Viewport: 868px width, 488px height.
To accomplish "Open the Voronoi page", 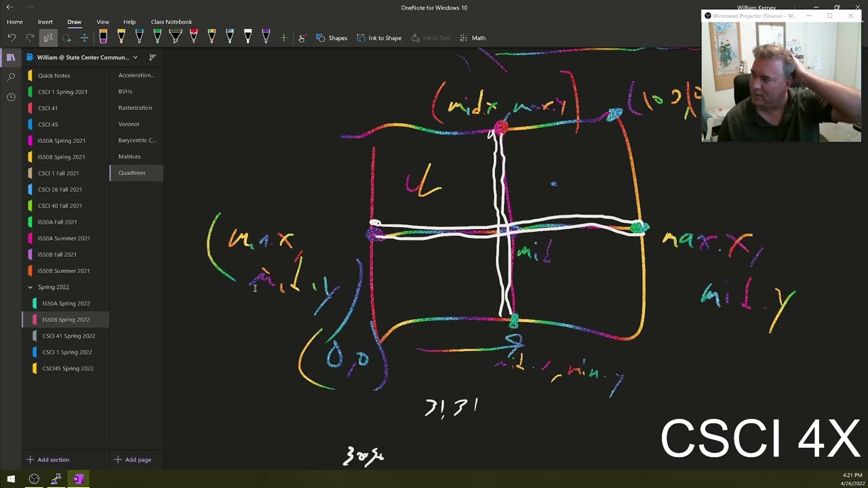I will pos(136,124).
